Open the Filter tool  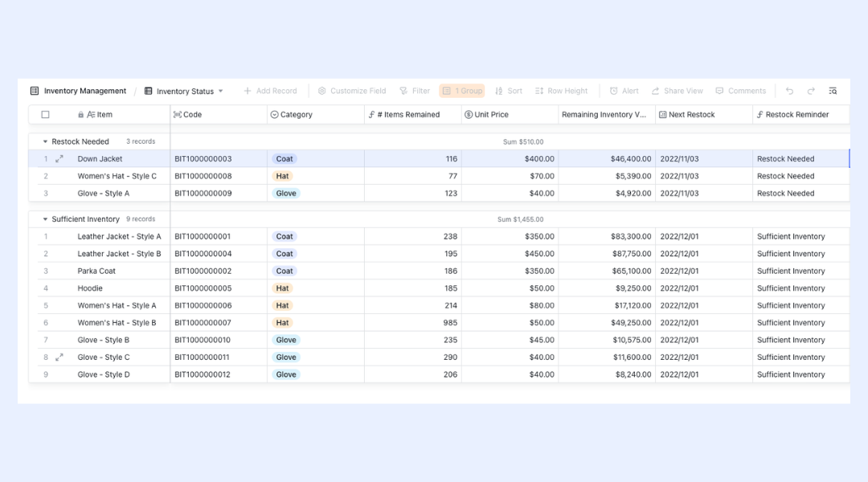pyautogui.click(x=415, y=91)
